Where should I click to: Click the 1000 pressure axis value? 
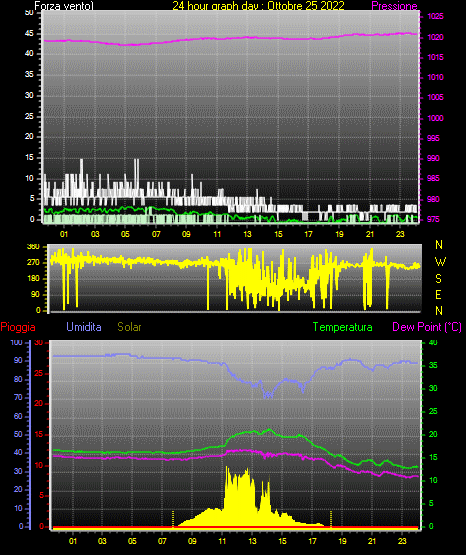(435, 118)
